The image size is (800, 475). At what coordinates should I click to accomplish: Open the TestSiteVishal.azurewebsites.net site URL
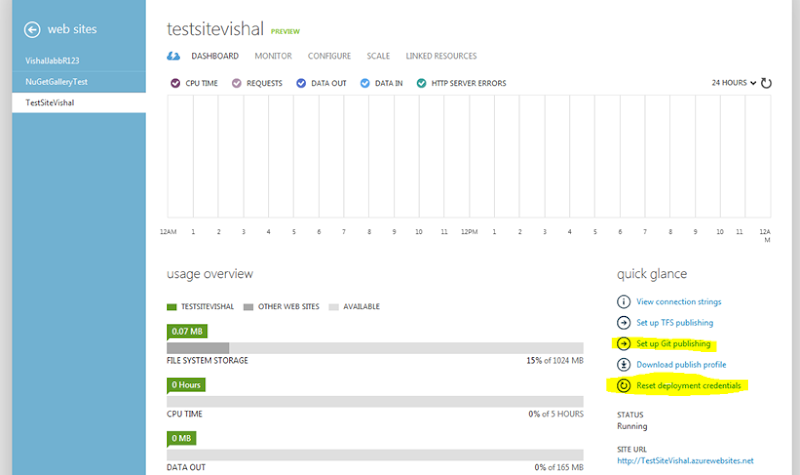[685, 462]
